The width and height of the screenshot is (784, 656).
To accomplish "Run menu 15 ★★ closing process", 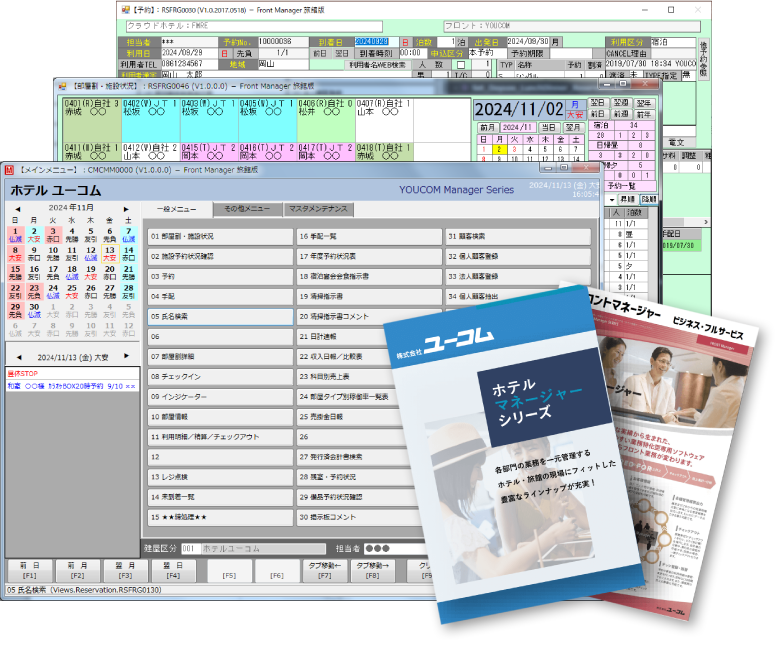I will [220, 517].
